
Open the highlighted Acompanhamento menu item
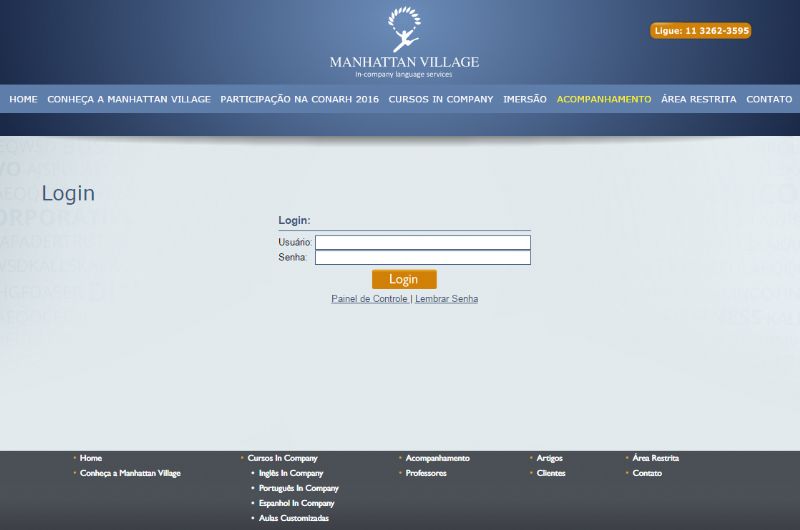point(604,99)
